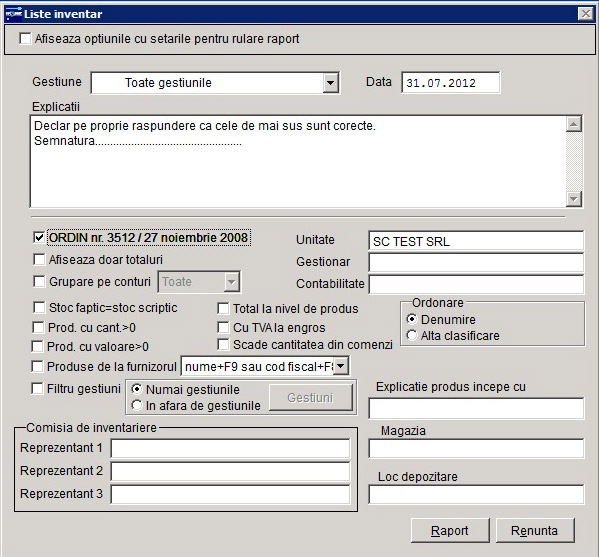This screenshot has width=599, height=557.
Task: Click the Magazia input field
Action: [x=476, y=449]
